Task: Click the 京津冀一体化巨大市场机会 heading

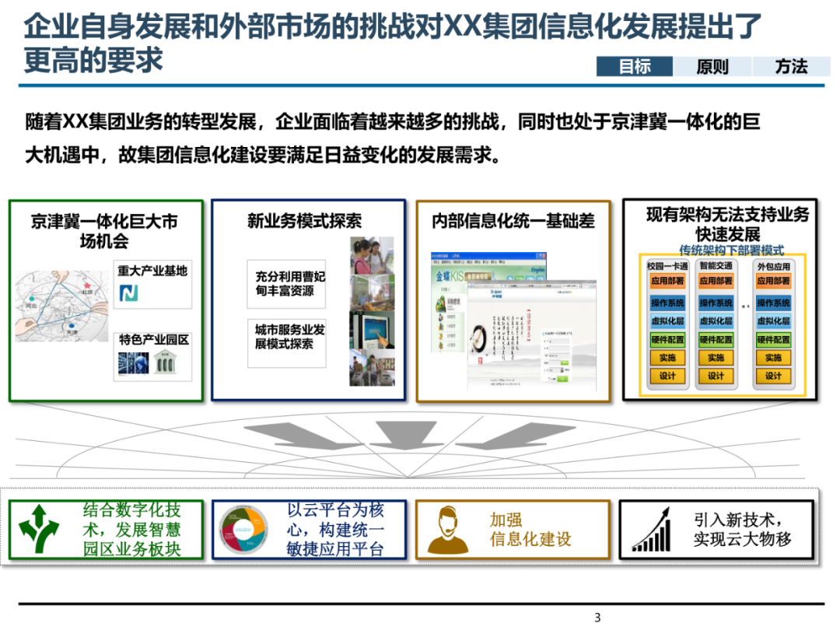Action: 104,232
